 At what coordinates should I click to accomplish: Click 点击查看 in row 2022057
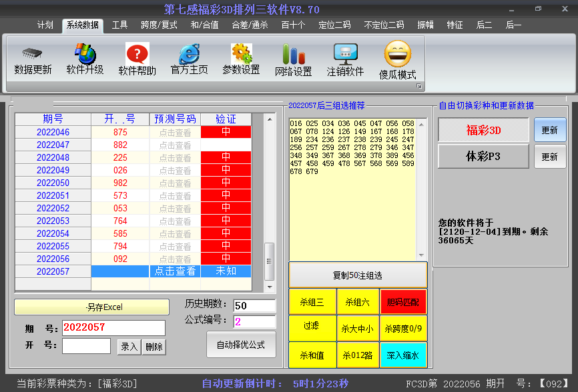175,271
